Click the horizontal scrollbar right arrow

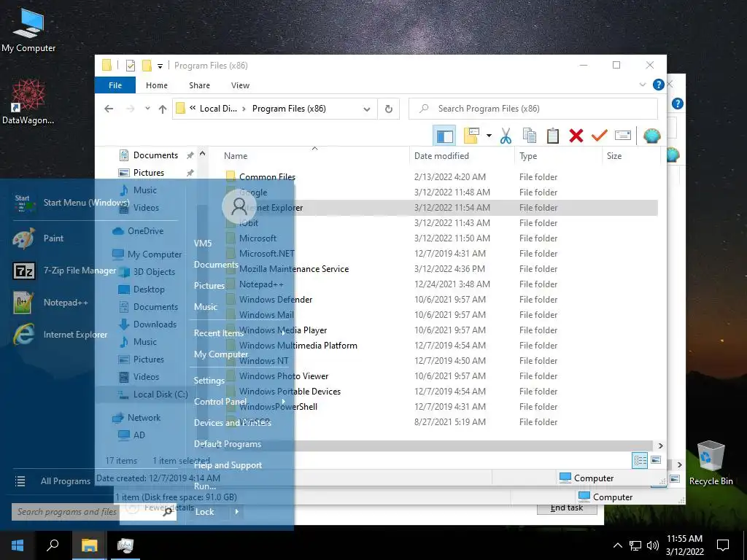click(x=660, y=446)
